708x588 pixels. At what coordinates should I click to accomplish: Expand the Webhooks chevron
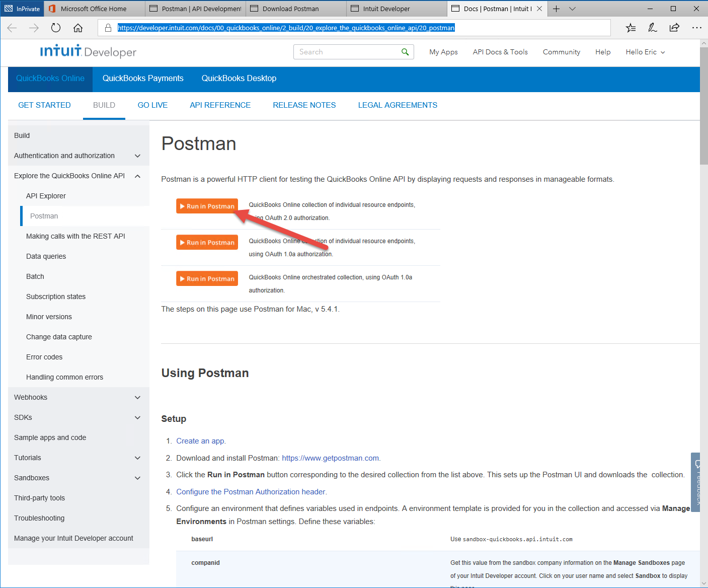(x=137, y=398)
